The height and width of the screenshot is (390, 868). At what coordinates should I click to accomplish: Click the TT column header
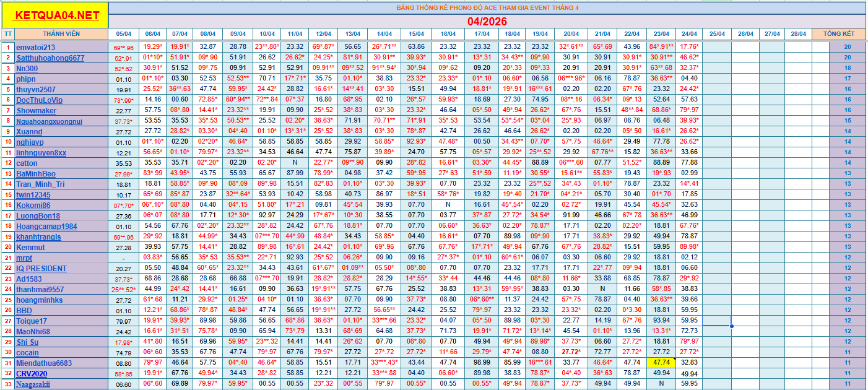[7, 33]
